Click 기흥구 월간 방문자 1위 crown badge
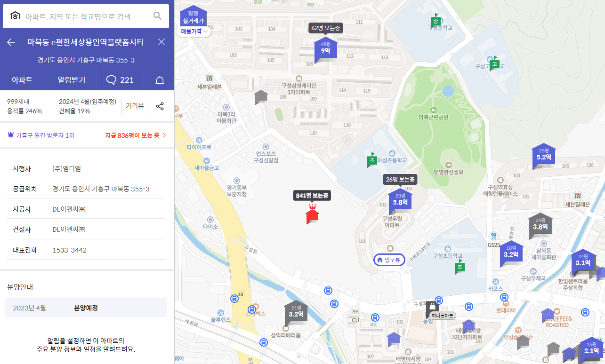 tap(41, 135)
